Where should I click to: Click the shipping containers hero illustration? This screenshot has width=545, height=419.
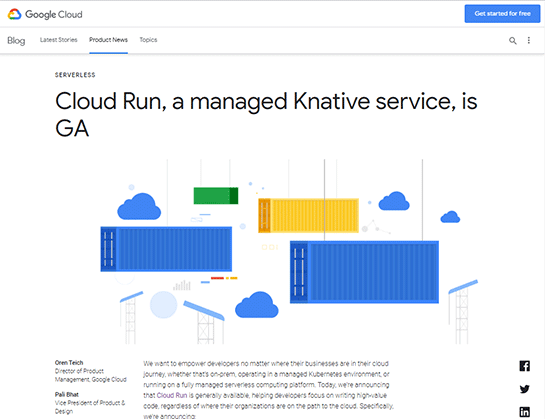click(x=289, y=252)
